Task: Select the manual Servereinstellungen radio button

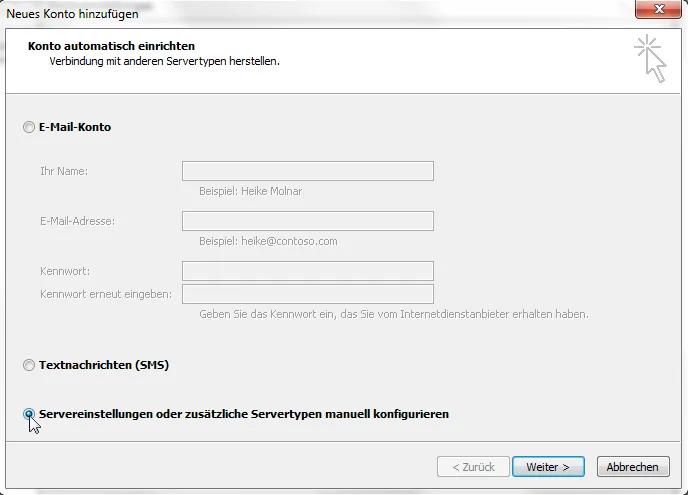Action: pyautogui.click(x=29, y=414)
